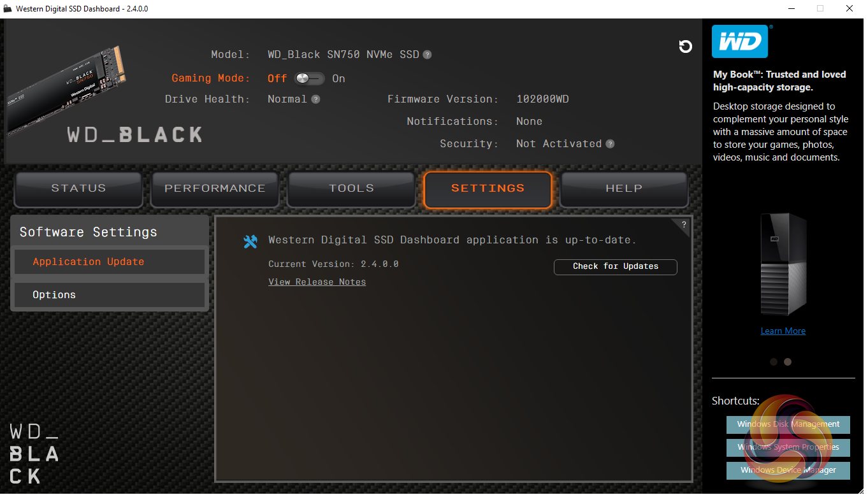
Task: Click the wrench icon beside the up-to-date message
Action: pos(250,241)
